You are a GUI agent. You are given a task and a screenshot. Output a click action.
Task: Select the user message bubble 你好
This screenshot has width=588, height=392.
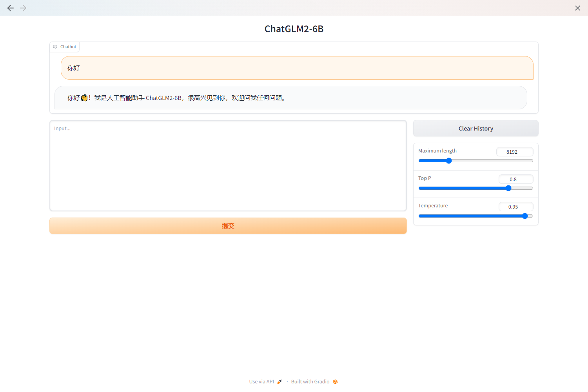[x=297, y=68]
